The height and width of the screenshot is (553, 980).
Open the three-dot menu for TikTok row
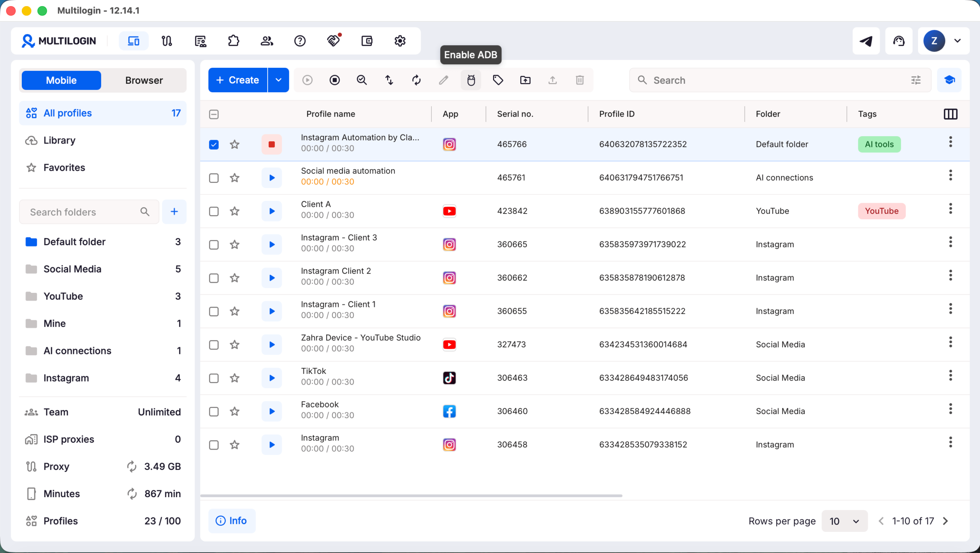coord(951,375)
